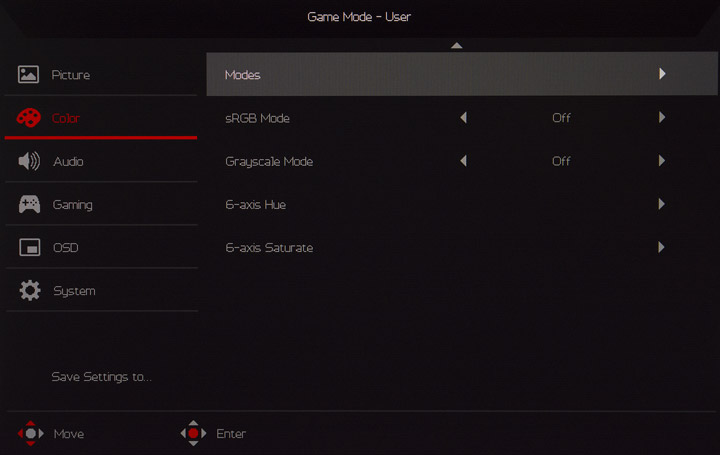Click the Picture image icon

click(29, 75)
